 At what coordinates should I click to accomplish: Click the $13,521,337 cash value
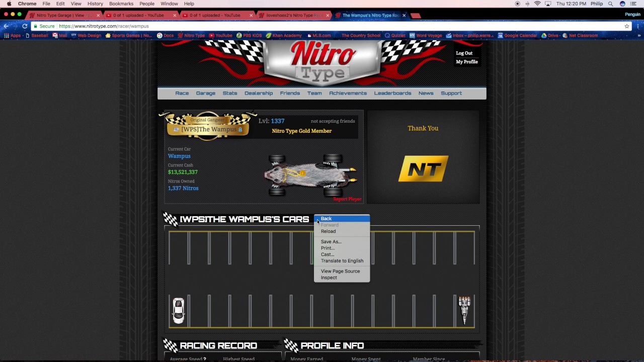[183, 172]
